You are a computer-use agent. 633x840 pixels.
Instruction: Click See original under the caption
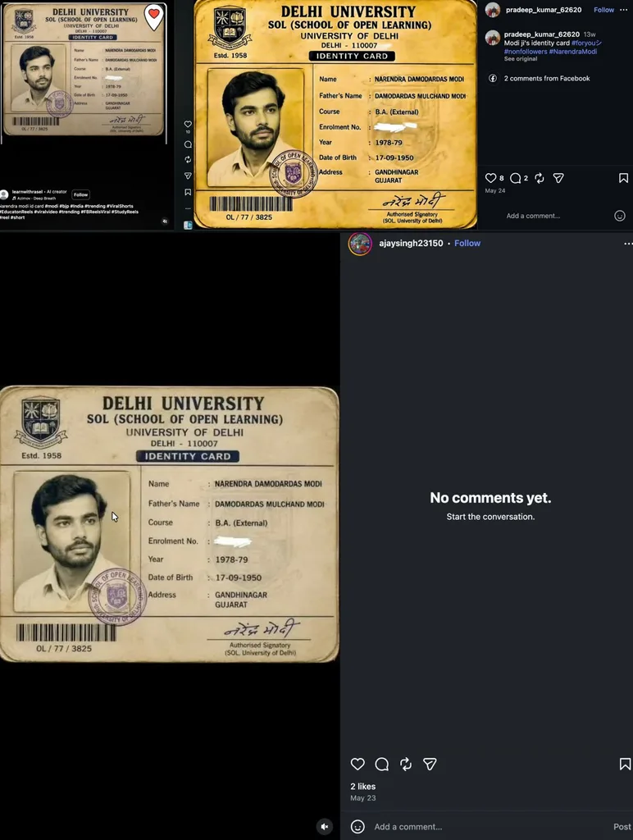click(x=521, y=59)
